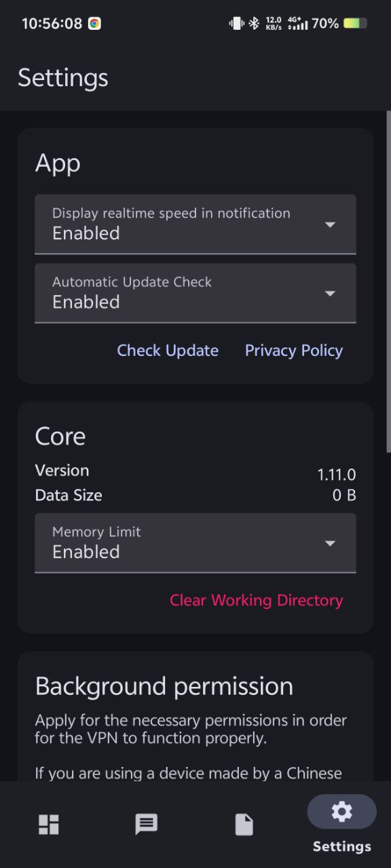
Task: Open Automatic Update Check dropdown
Action: click(195, 294)
